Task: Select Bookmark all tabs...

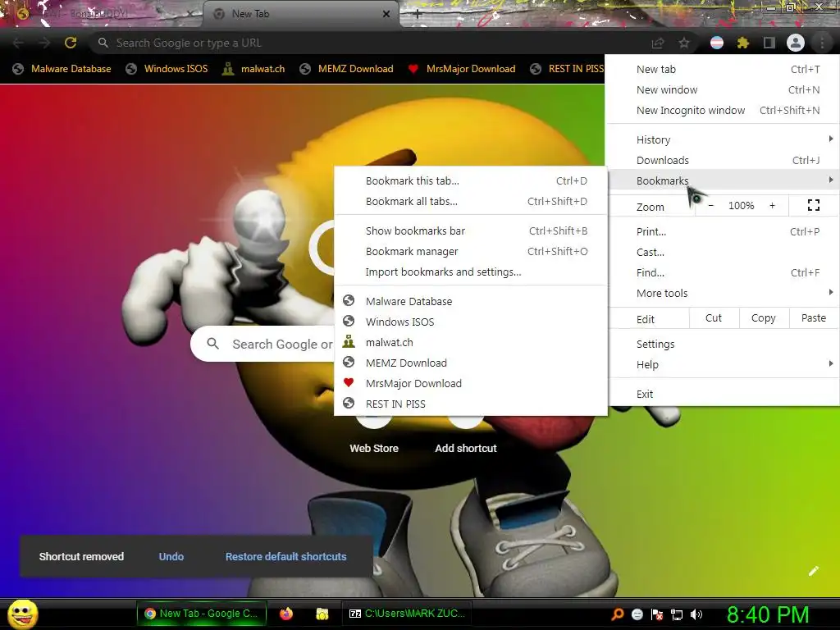Action: (x=470, y=201)
